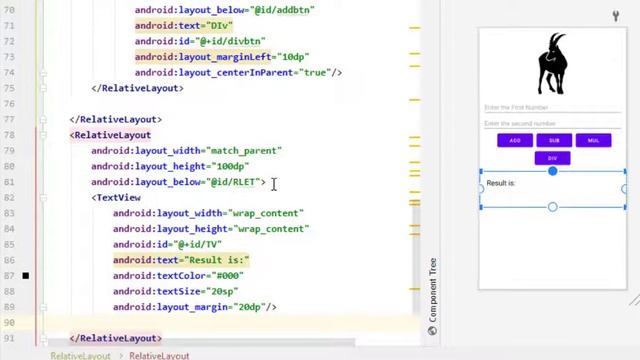
Task: Click the android:textSize="20sp" attribute
Action: (x=176, y=291)
